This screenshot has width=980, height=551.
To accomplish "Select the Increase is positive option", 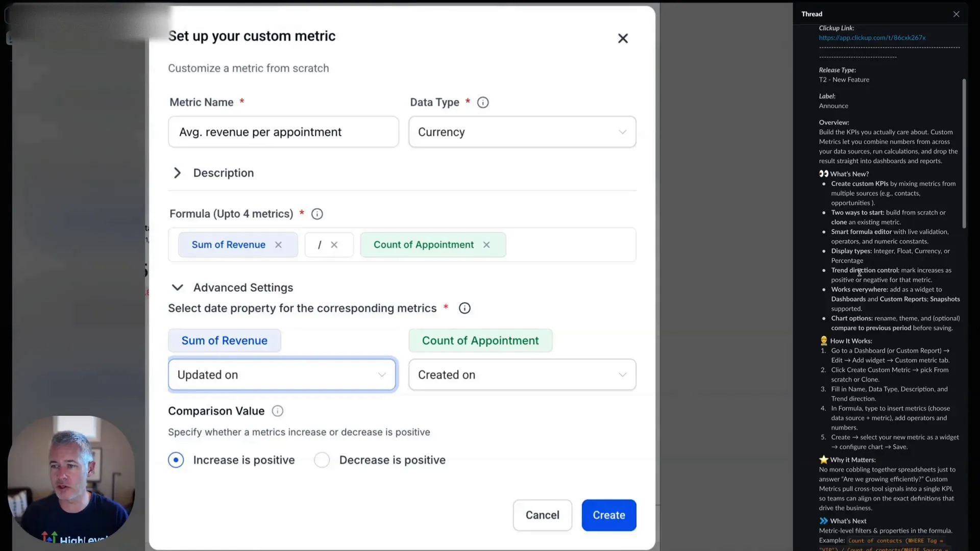I will [x=176, y=460].
